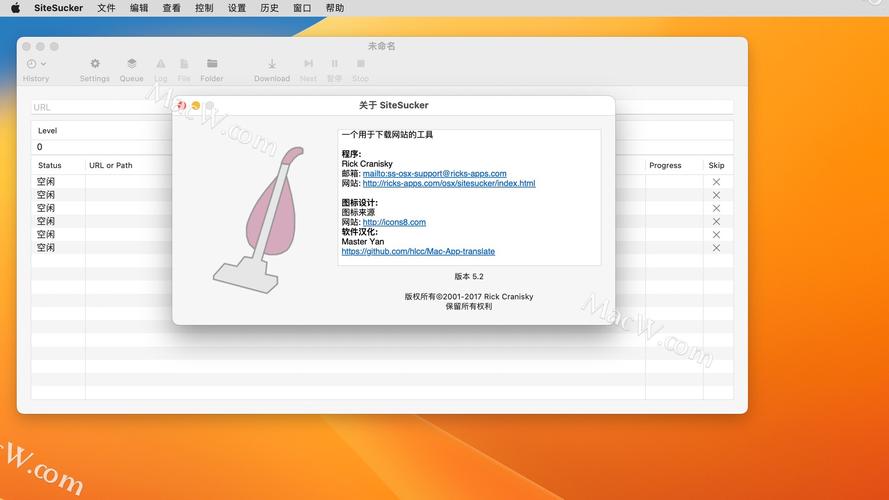Skip the first idle row with X
889x500 pixels.
coord(716,182)
